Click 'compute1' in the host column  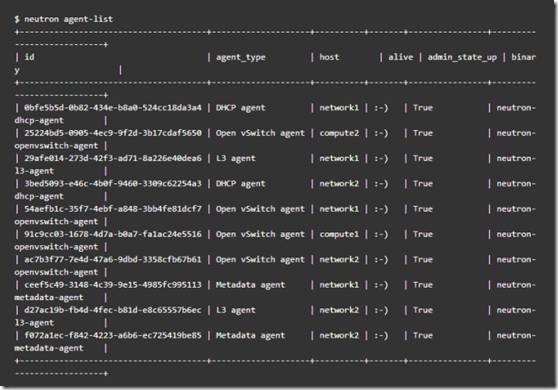(x=339, y=234)
